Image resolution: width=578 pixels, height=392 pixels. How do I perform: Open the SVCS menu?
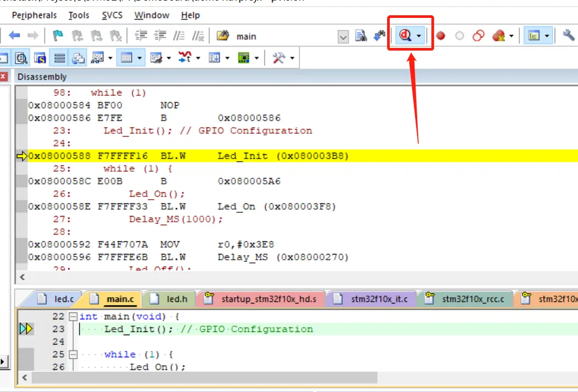point(111,15)
